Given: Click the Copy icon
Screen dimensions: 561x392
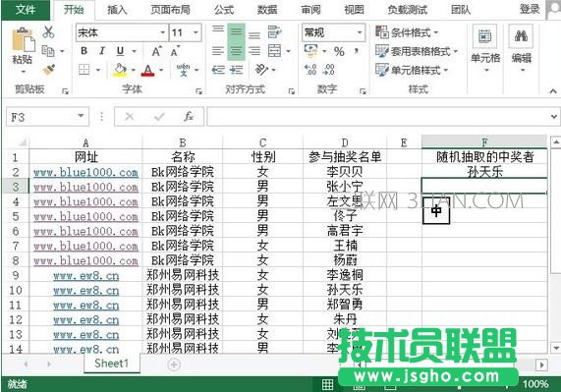Looking at the screenshot, I should coord(48,51).
